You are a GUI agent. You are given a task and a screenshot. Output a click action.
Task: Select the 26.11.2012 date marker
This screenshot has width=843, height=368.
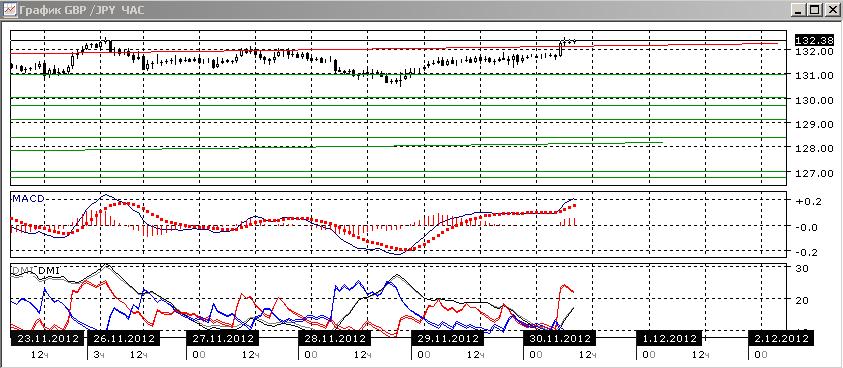pos(124,339)
